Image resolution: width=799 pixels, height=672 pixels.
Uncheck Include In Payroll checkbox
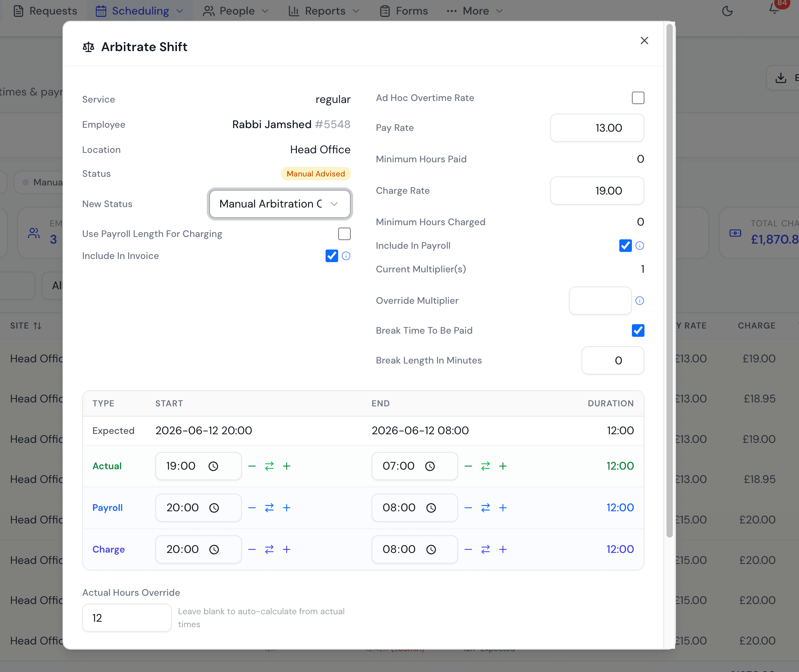[626, 246]
